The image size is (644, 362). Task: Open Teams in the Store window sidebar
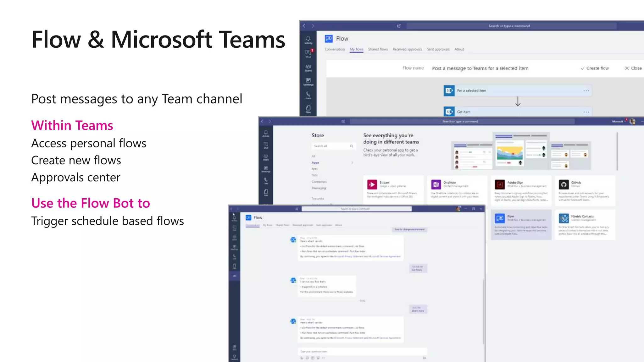266,157
